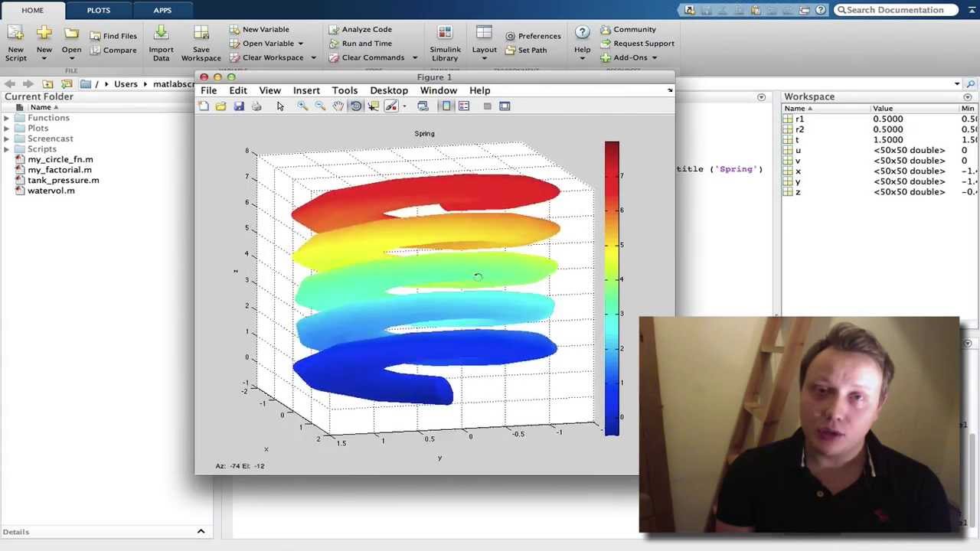Click the Open File icon in figure toolbar
The height and width of the screenshot is (551, 980).
tap(220, 106)
